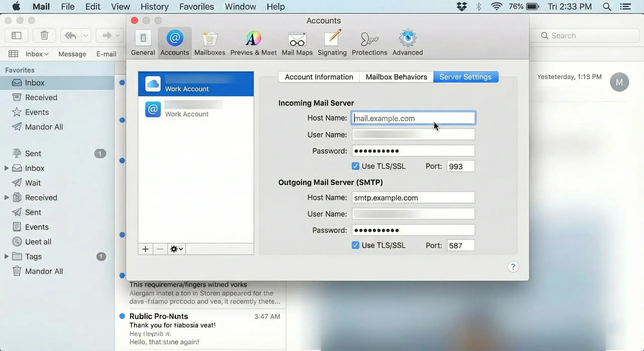
Task: Expand the Received folder disclosure triangle
Action: click(7, 198)
